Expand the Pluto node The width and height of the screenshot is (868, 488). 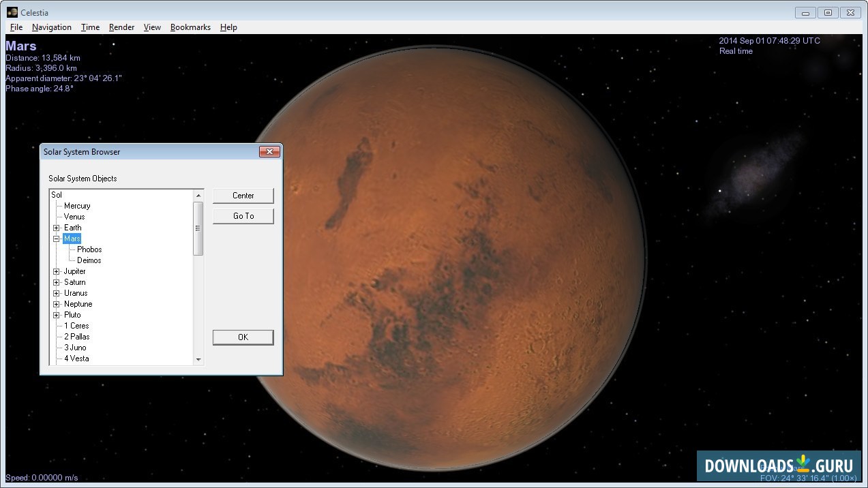[57, 314]
